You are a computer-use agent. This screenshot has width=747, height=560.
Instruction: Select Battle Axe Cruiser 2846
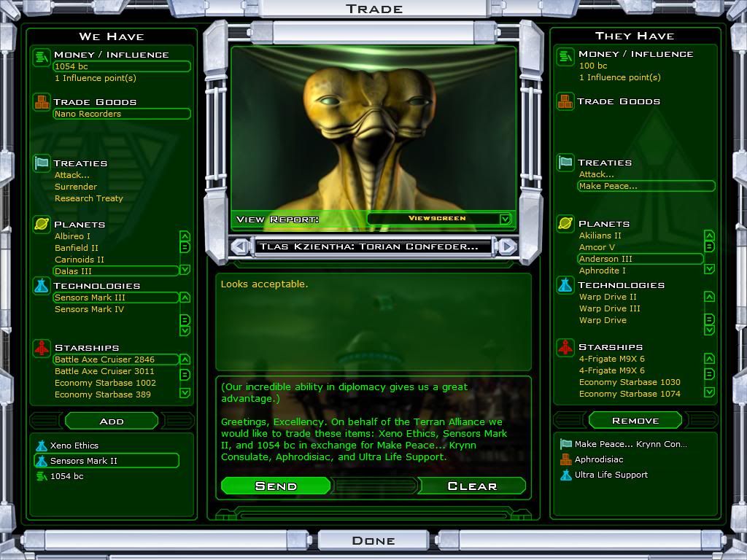116,359
